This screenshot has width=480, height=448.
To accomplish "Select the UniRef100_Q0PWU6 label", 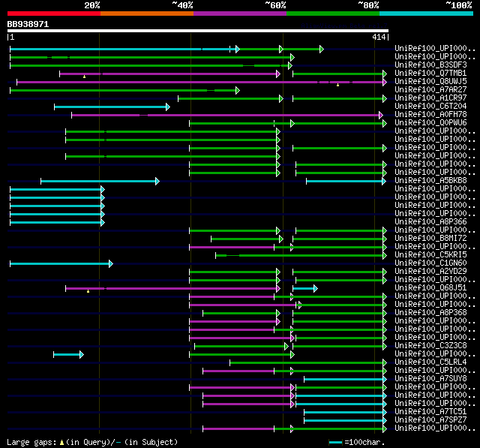I will [430, 123].
